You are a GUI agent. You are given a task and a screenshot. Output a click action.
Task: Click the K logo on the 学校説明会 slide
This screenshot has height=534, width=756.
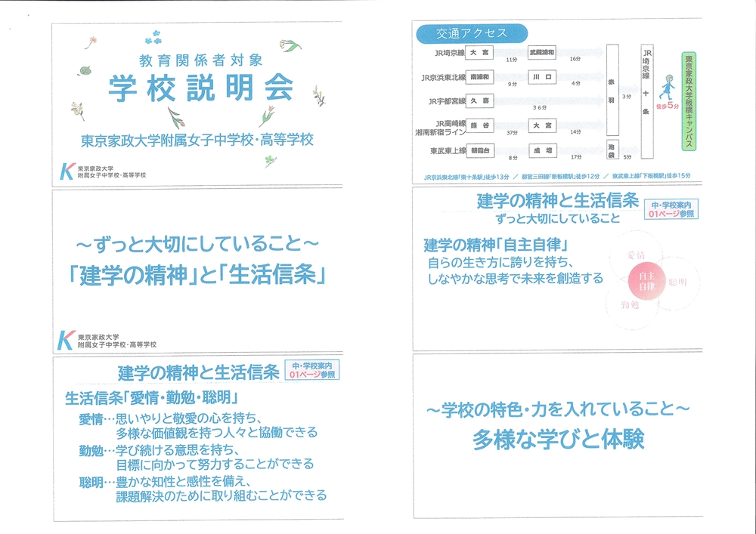(67, 171)
